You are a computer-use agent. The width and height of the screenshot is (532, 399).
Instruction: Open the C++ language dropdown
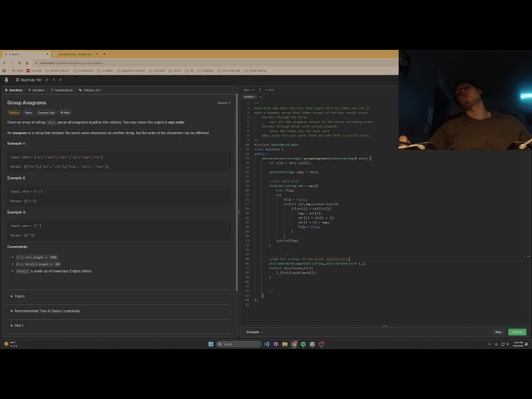[x=249, y=91]
